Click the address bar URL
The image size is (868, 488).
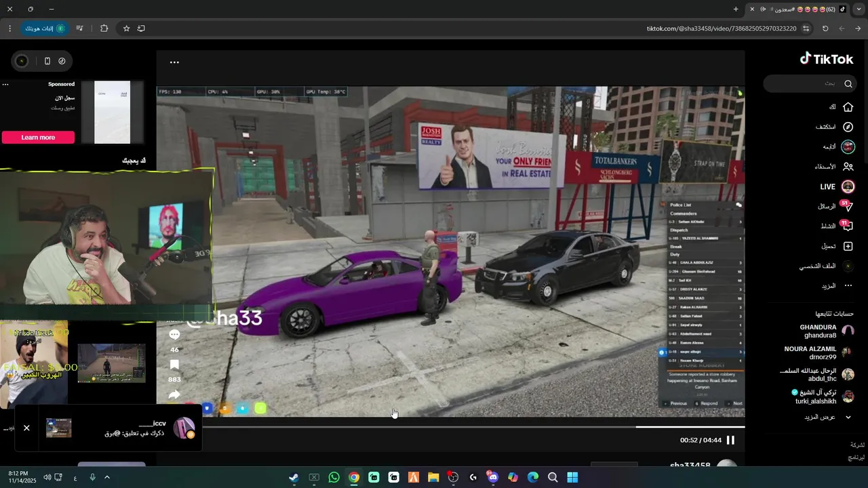722,28
